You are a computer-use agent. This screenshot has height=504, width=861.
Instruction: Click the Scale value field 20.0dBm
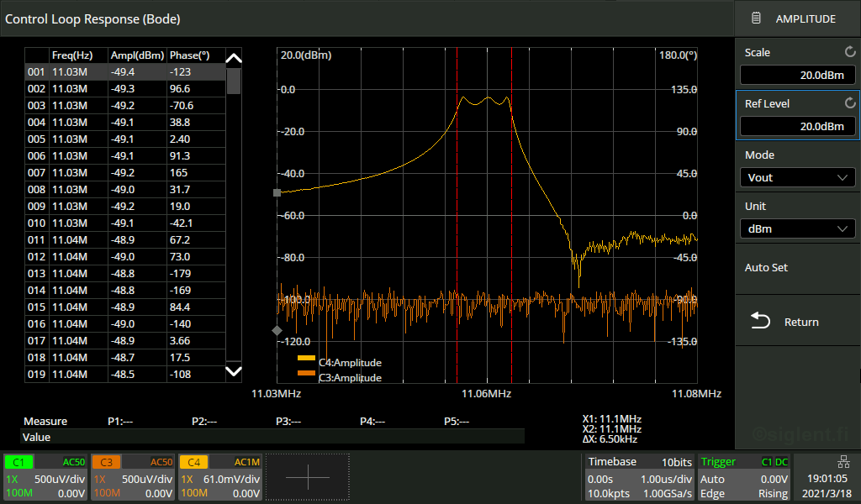[797, 75]
